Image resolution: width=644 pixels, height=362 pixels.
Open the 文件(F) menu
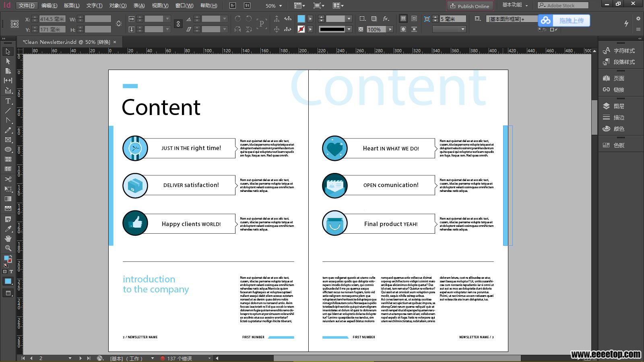[27, 5]
